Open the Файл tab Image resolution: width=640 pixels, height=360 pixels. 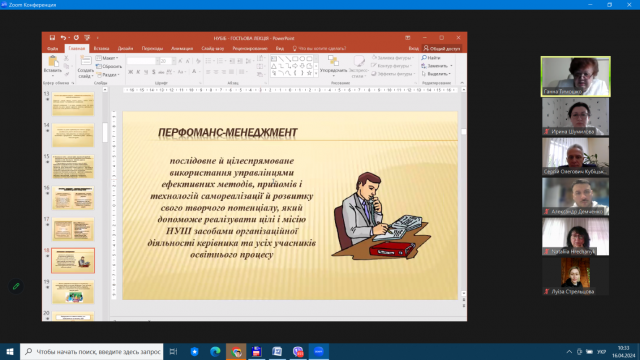click(53, 49)
